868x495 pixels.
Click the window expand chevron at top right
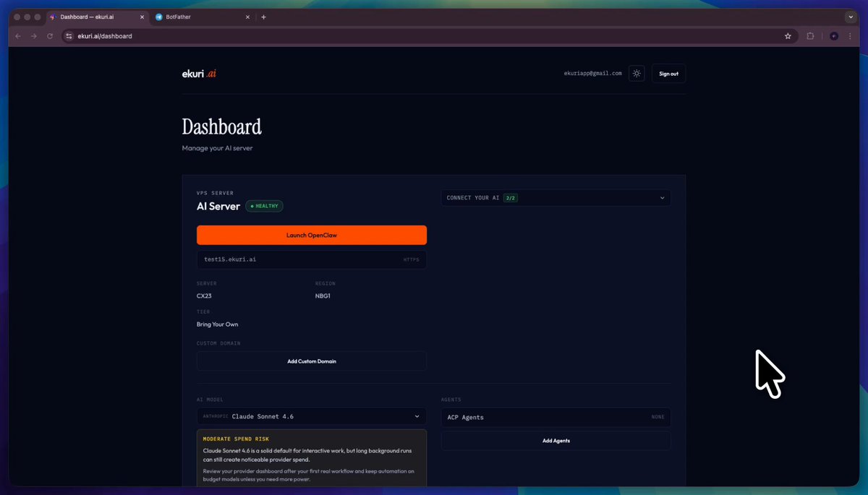tap(851, 16)
